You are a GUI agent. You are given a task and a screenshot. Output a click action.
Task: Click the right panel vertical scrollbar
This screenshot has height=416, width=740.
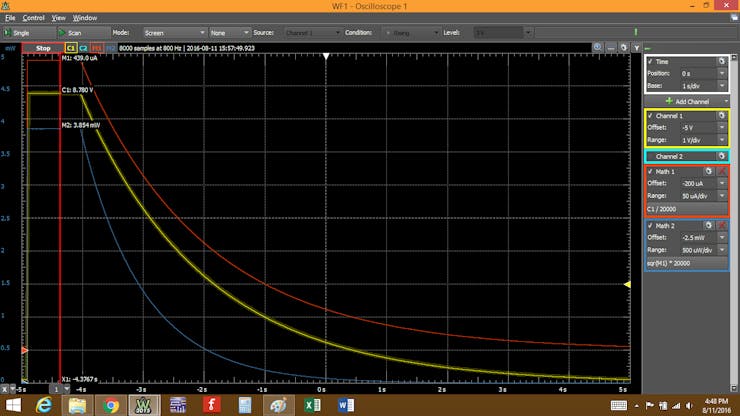pyautogui.click(x=734, y=222)
